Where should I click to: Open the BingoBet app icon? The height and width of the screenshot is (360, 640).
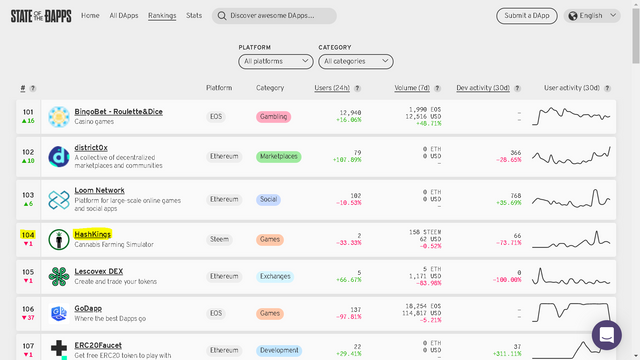(59, 117)
